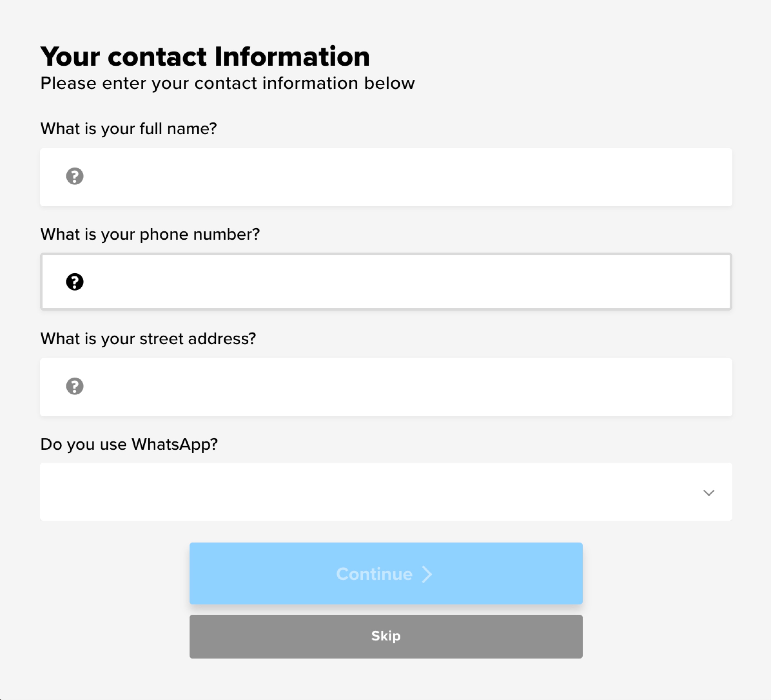Focus the street address input field
The image size is (771, 700).
click(386, 387)
